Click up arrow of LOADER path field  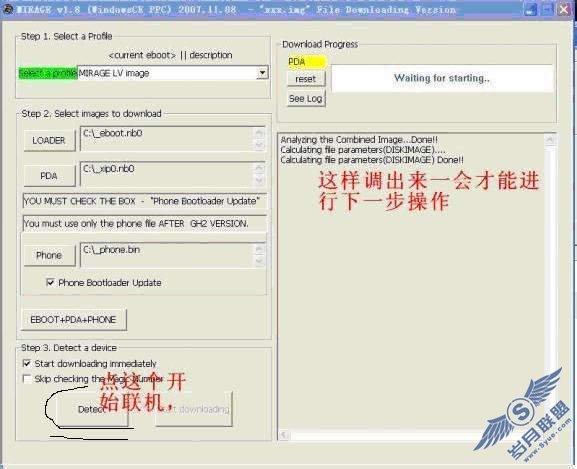click(259, 133)
